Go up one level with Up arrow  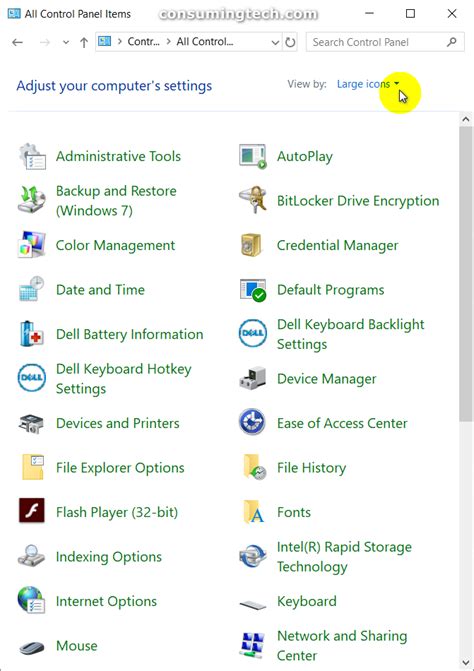pyautogui.click(x=84, y=42)
